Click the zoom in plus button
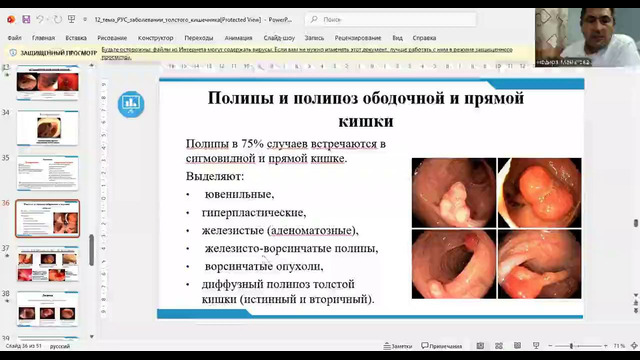 tap(605, 346)
